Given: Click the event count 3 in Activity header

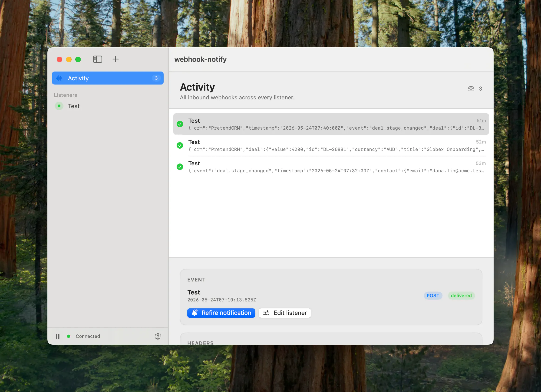Looking at the screenshot, I should tap(480, 89).
